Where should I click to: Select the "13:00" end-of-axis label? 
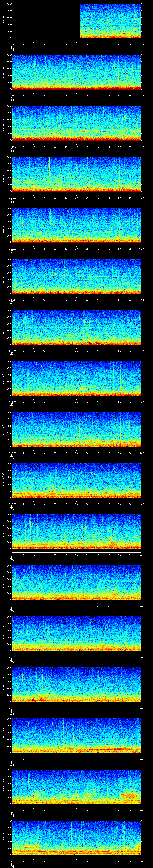coord(141,453)
